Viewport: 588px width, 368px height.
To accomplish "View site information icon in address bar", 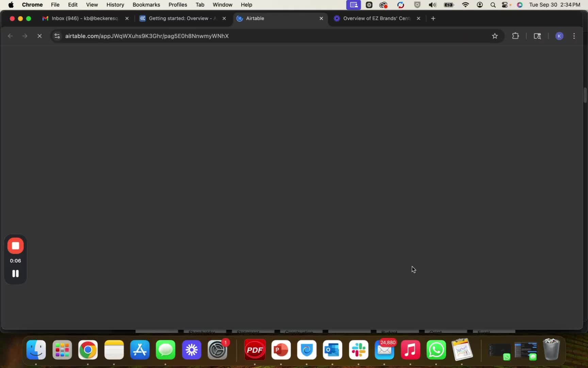I will 57,36.
